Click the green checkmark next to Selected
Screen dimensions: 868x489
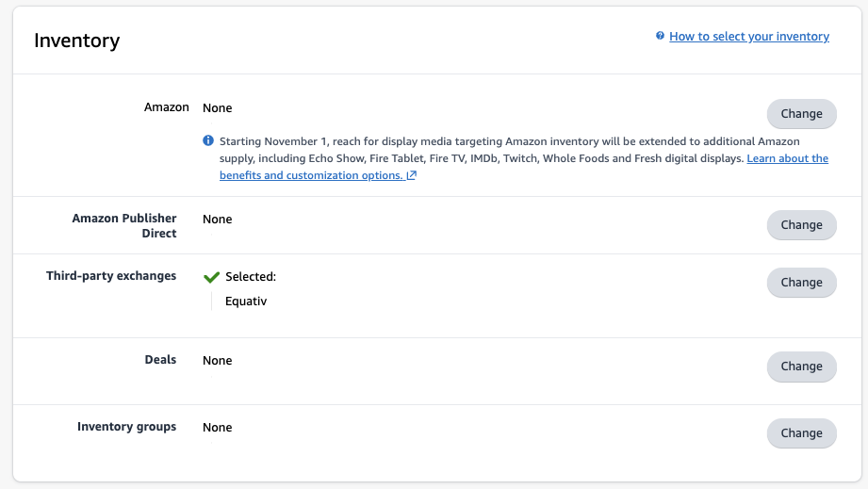[211, 277]
